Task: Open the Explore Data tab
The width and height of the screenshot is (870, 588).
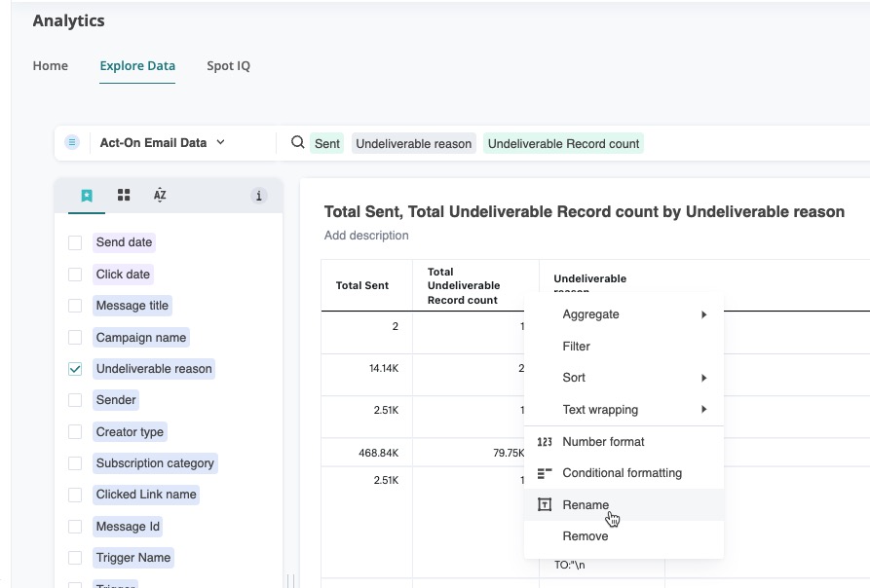Action: 137,66
